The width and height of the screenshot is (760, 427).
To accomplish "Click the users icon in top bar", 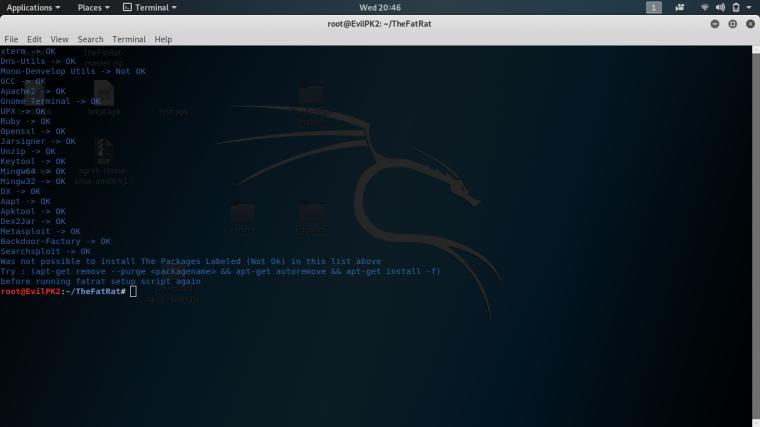I will click(x=680, y=7).
